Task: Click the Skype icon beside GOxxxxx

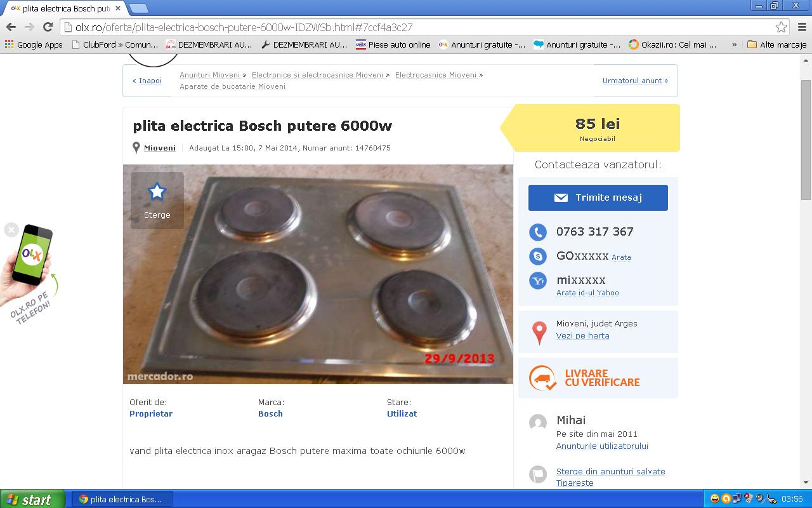Action: (538, 256)
